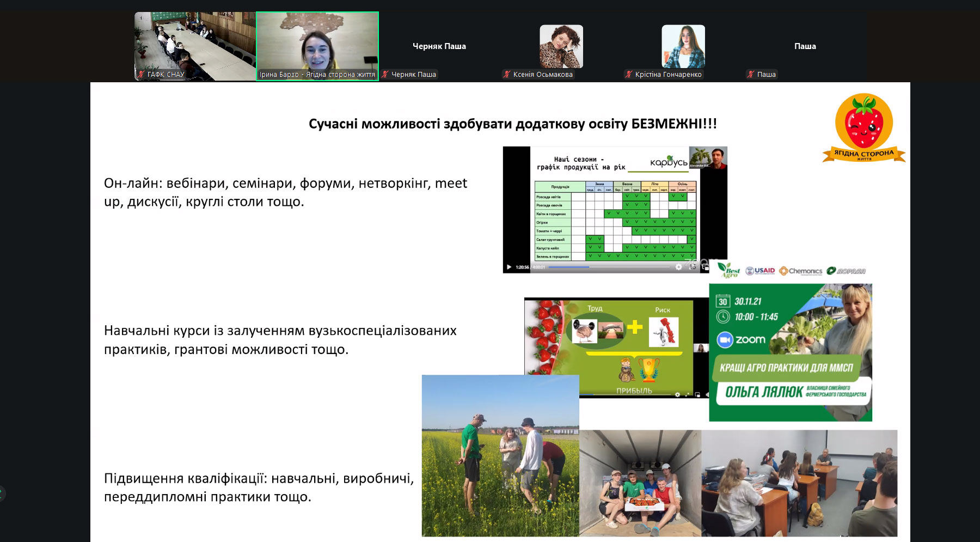Screen dimensions: 980x542
Task: Click the Chemonics logo
Action: coord(800,271)
